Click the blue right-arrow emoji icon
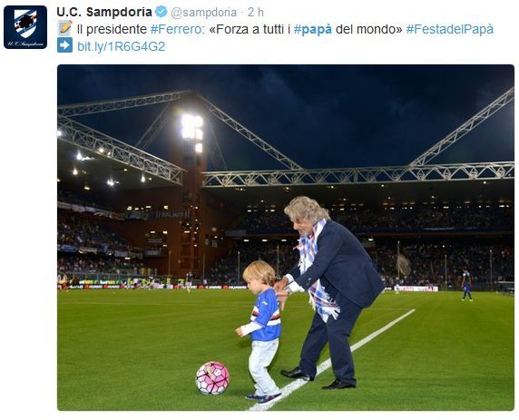Viewport: 519px width, 420px height. 64,45
